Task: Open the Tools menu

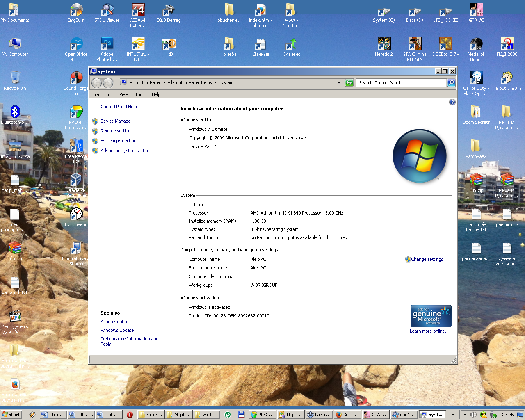Action: tap(140, 94)
